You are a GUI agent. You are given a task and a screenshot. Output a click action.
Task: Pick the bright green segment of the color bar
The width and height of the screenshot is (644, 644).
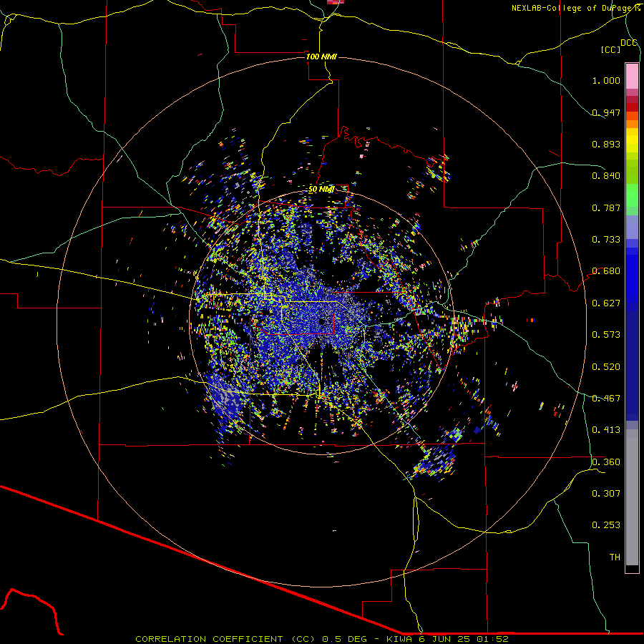632,195
